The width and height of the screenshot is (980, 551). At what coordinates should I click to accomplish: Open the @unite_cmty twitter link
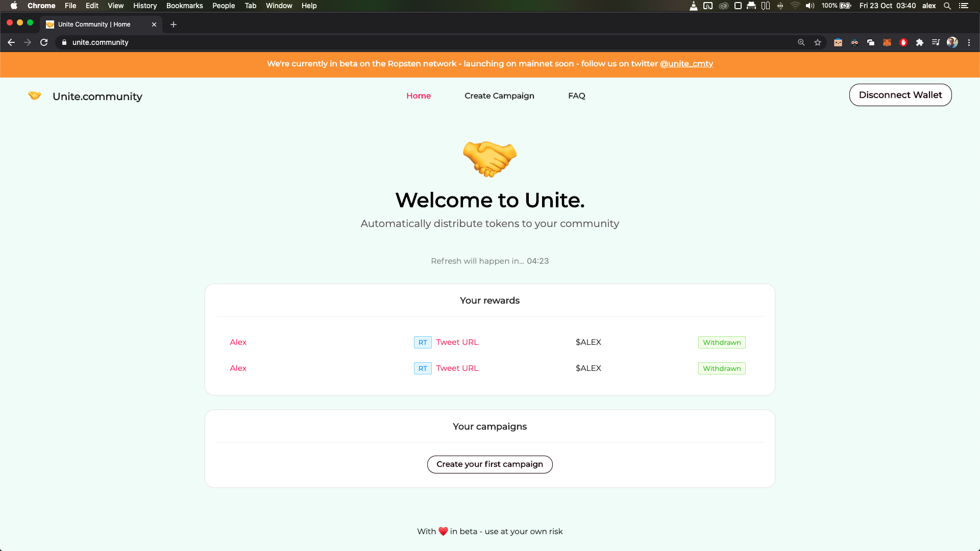click(x=687, y=64)
